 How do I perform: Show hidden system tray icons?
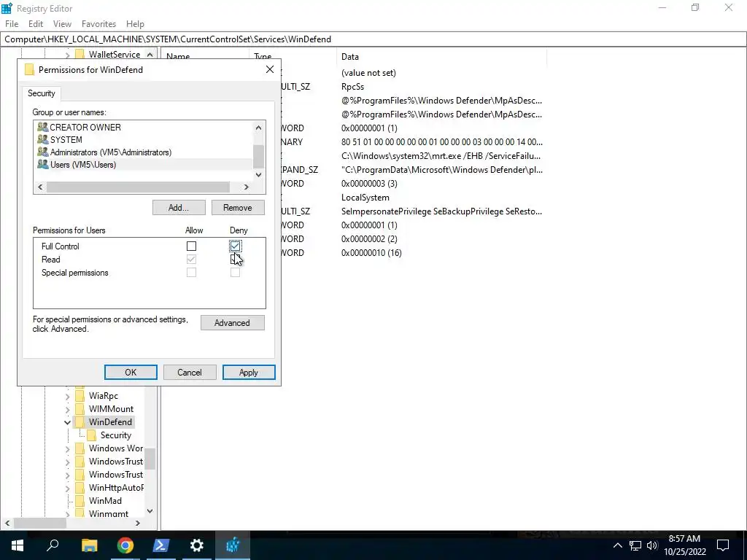click(x=617, y=545)
